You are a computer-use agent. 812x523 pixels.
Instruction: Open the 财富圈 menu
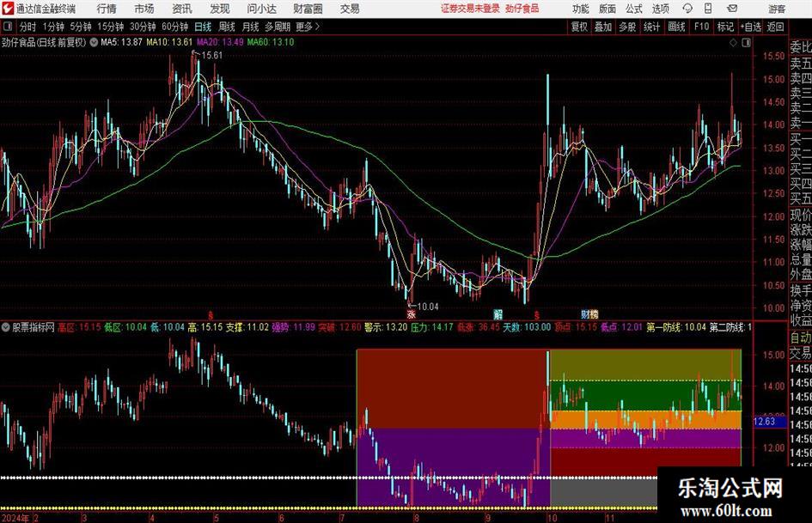(x=308, y=9)
